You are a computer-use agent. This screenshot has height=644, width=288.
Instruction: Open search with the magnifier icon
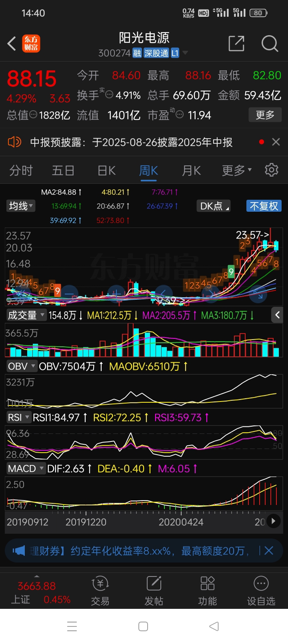pos(270,44)
